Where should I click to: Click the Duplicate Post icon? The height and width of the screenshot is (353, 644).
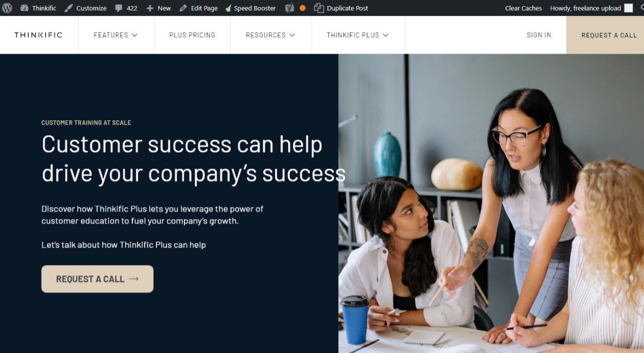tap(319, 8)
